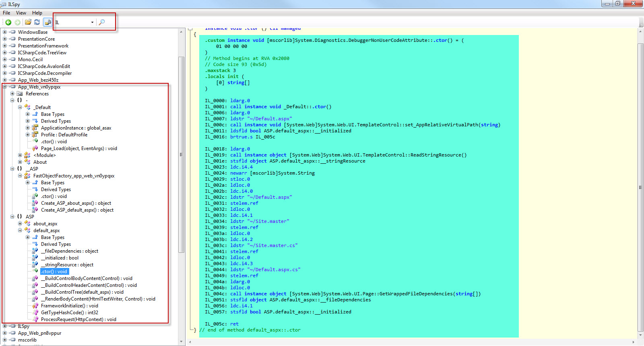This screenshot has width=644, height=346.
Task: Click the code view vertical scrollbar thumb
Action: pos(641,187)
